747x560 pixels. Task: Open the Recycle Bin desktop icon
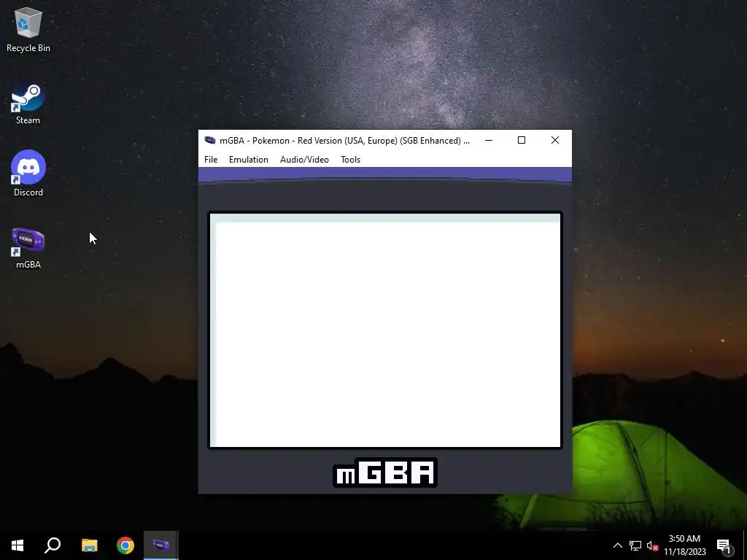point(28,29)
